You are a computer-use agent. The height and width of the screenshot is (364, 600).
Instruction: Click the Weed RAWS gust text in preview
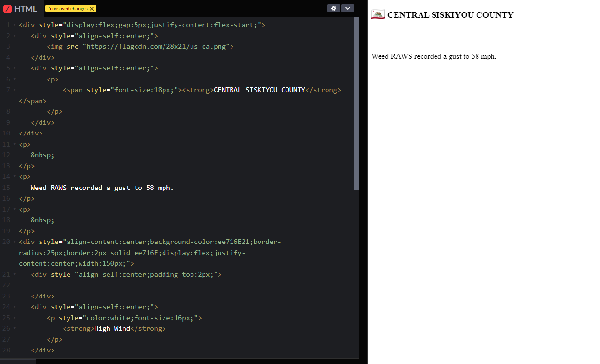tap(434, 56)
